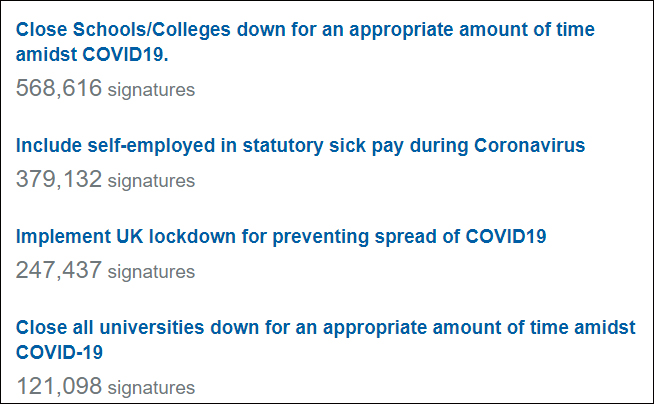Click the 'amidst COVID19.' line of schools petition
The height and width of the screenshot is (404, 654).
[92, 54]
